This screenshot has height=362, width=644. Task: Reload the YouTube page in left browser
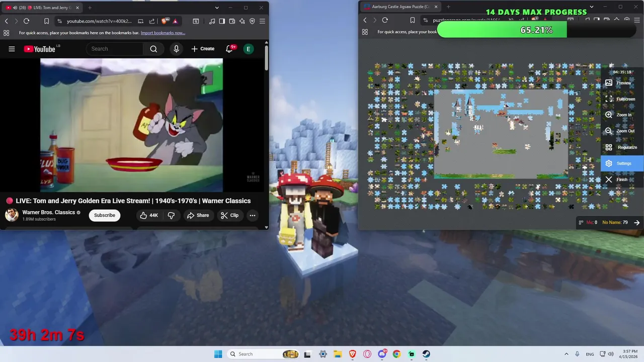[x=26, y=21]
